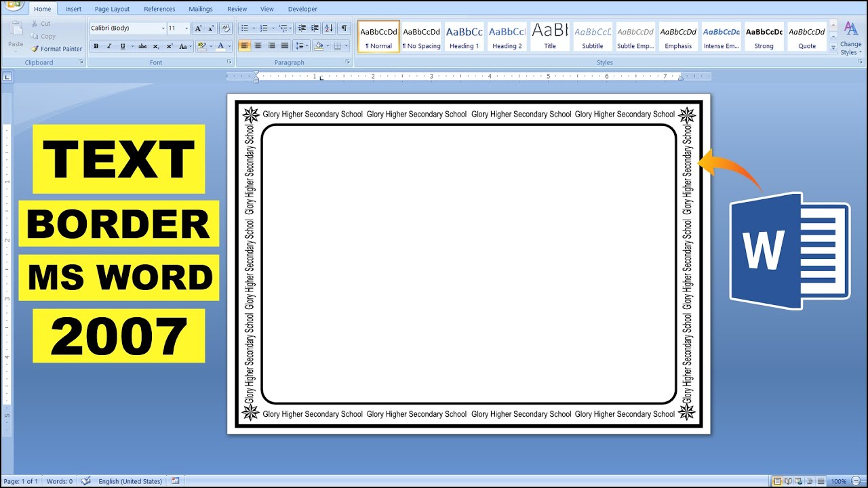Viewport: 868px width, 488px height.
Task: Switch to Outline view
Action: tap(808, 481)
